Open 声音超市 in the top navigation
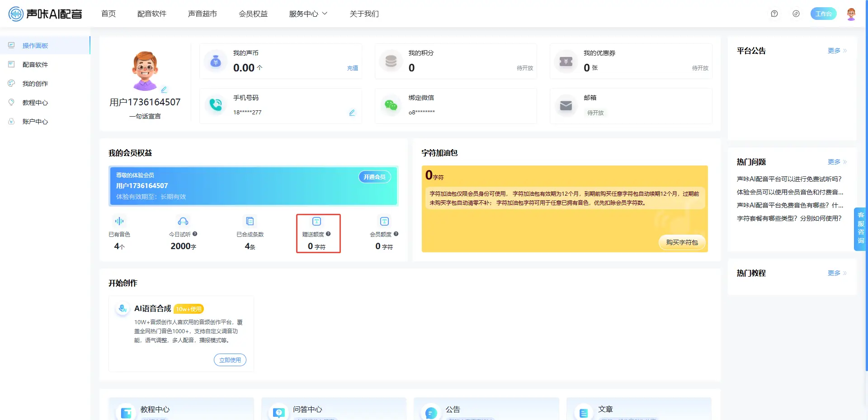The height and width of the screenshot is (420, 868). click(202, 14)
